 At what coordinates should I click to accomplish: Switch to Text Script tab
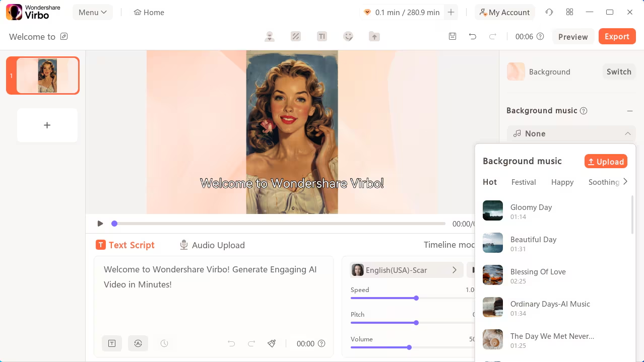point(125,245)
